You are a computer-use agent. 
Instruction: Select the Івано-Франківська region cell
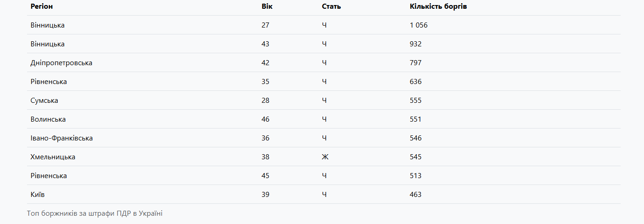[x=62, y=138]
